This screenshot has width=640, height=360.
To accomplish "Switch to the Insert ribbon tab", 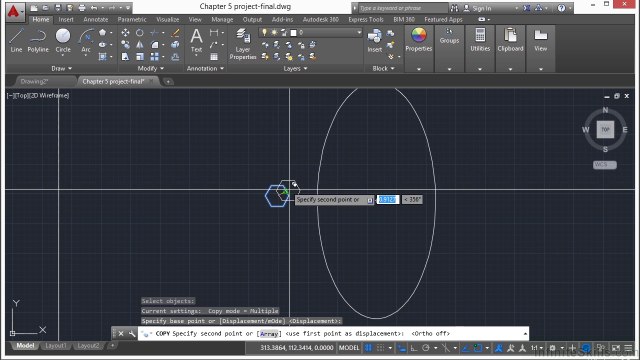I will (66, 19).
